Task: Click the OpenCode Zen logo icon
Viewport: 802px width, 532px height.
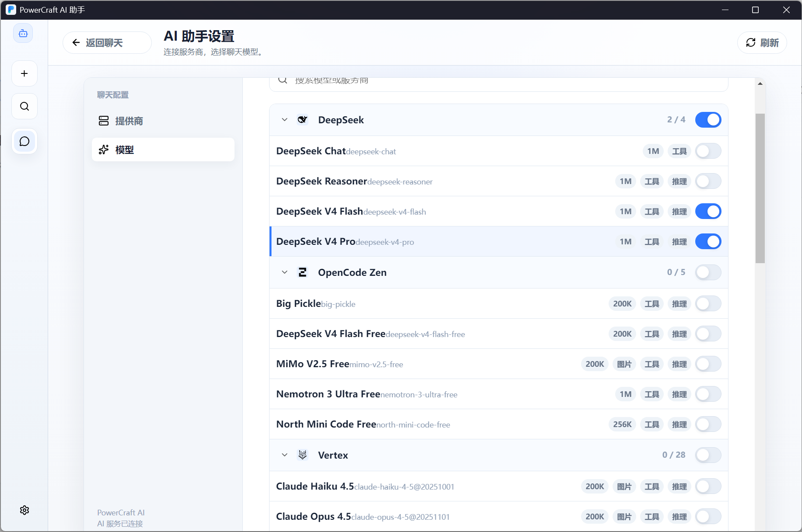Action: tap(302, 272)
